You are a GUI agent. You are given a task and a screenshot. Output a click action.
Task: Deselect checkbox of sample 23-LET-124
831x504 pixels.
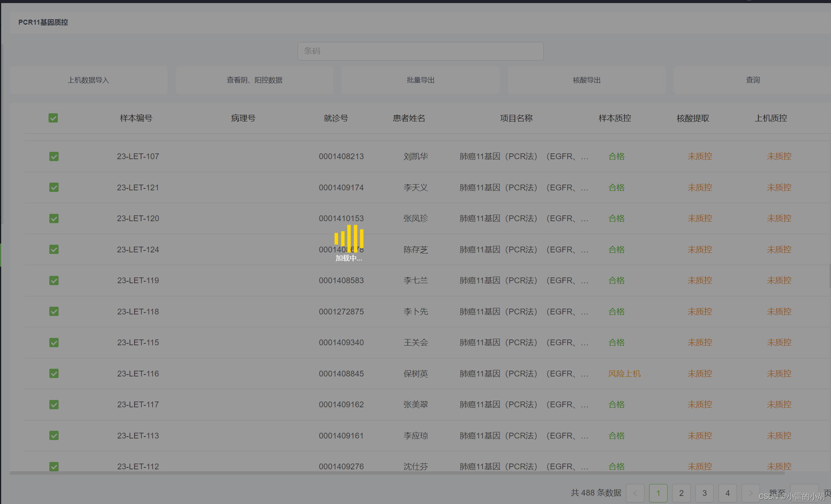[x=54, y=249]
